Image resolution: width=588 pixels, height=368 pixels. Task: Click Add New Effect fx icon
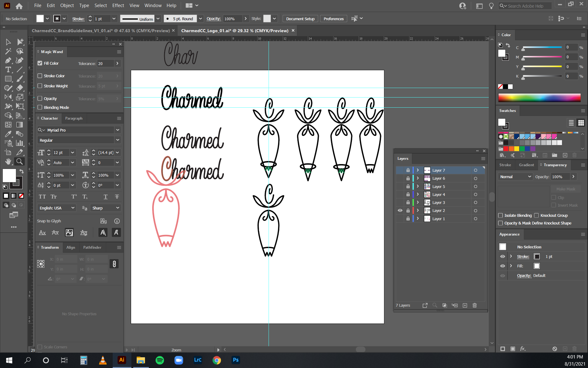(523, 349)
